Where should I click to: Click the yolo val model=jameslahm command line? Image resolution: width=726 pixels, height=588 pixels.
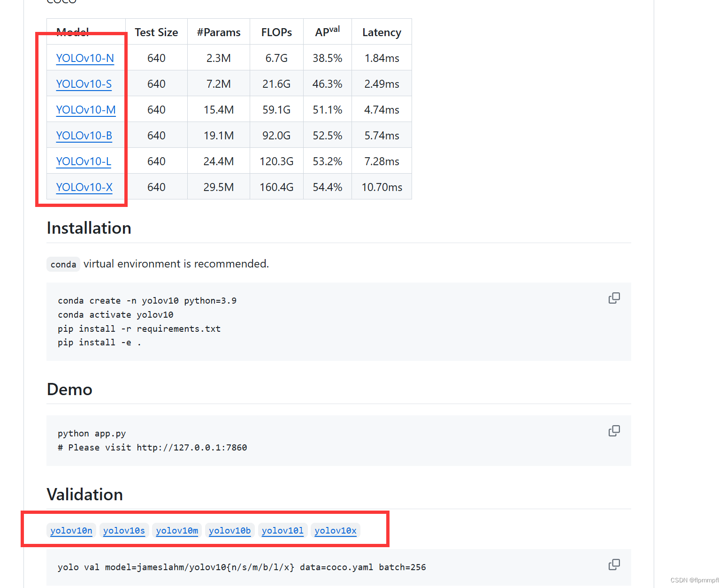242,567
